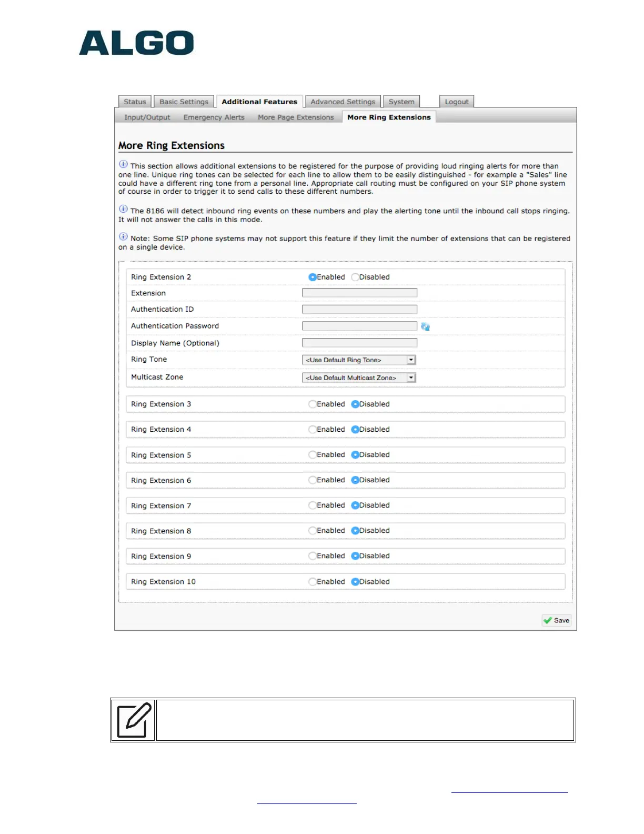Select the More Ring Extensions sub-tab

(389, 117)
